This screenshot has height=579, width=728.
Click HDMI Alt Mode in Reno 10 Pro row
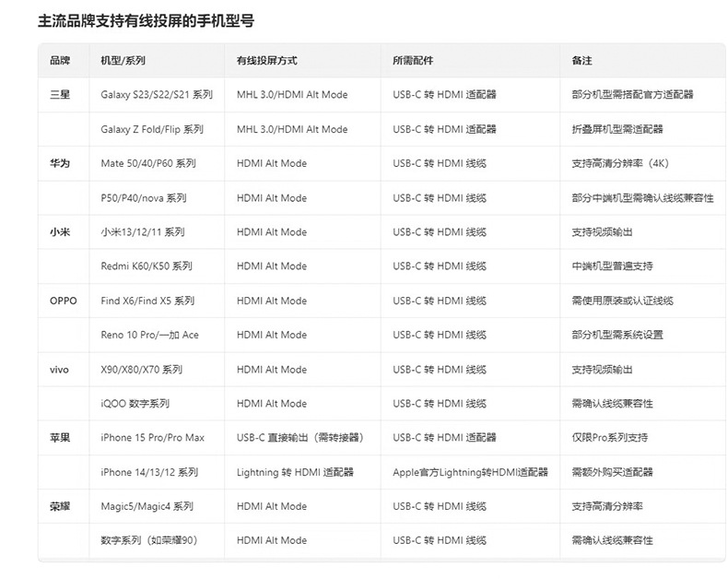tap(272, 335)
